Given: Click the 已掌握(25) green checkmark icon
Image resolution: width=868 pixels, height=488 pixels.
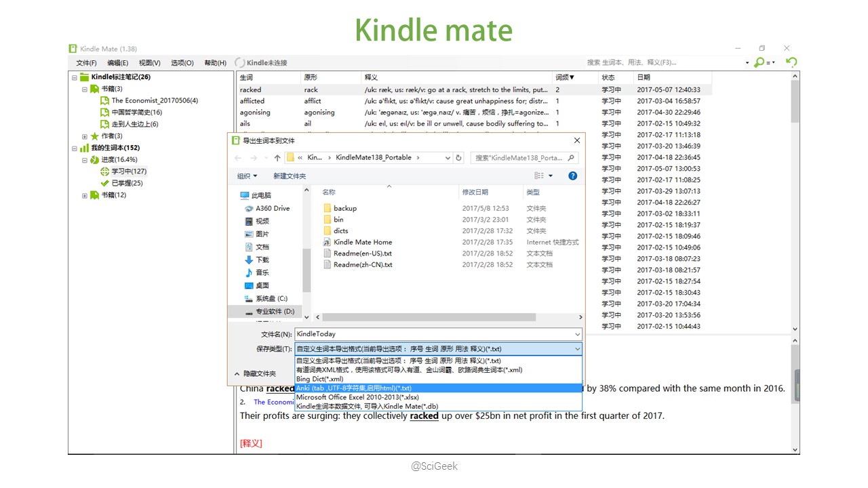Looking at the screenshot, I should [x=104, y=183].
